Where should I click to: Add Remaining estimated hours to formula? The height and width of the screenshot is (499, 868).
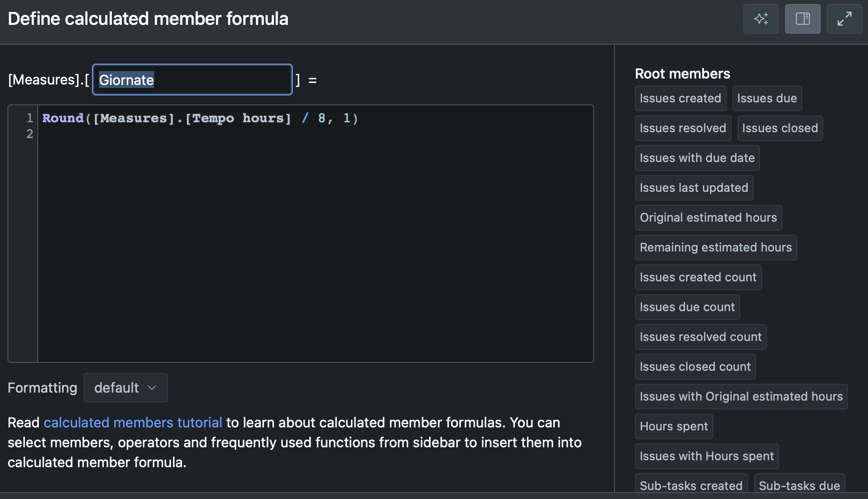(x=715, y=248)
